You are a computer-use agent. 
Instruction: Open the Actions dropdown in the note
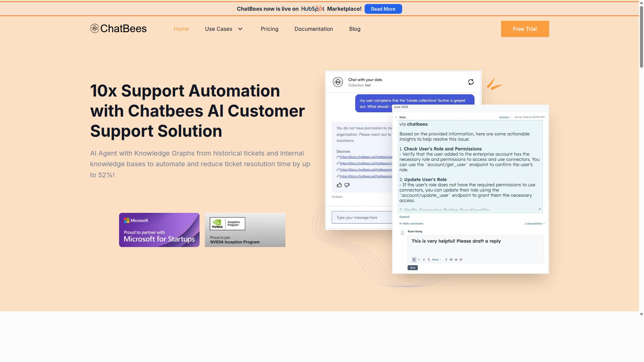[505, 117]
